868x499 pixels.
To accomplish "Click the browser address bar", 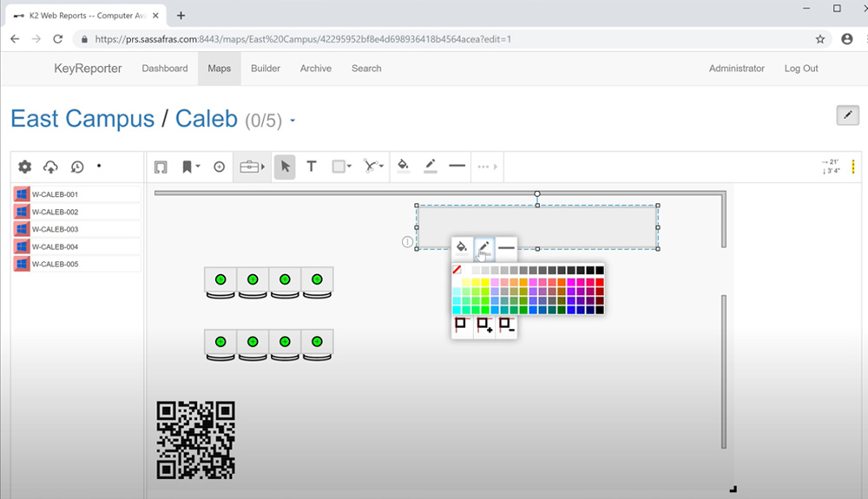I will 451,39.
